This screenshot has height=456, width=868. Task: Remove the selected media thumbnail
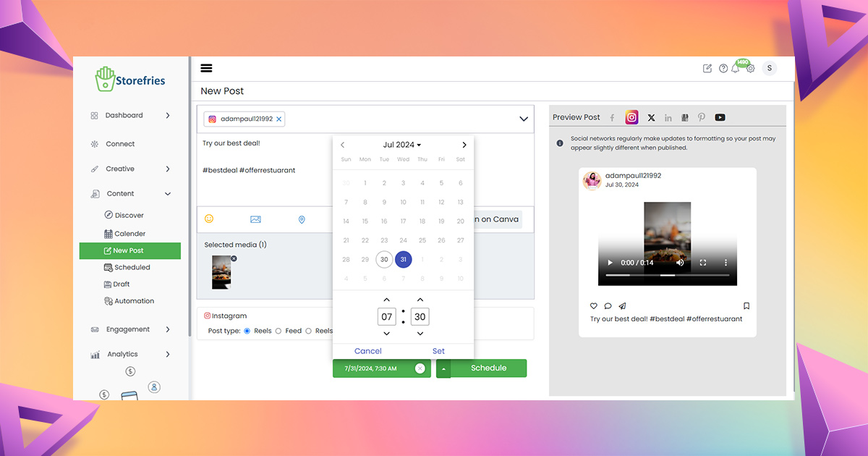(x=234, y=258)
